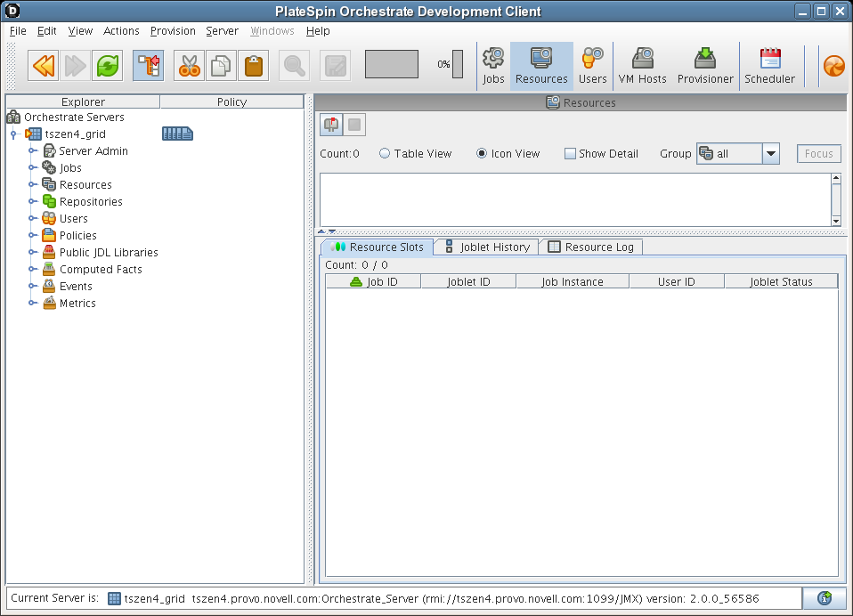Viewport: 853px width, 616px height.
Task: Click the mailbox icon in Resources panel
Action: pos(331,125)
